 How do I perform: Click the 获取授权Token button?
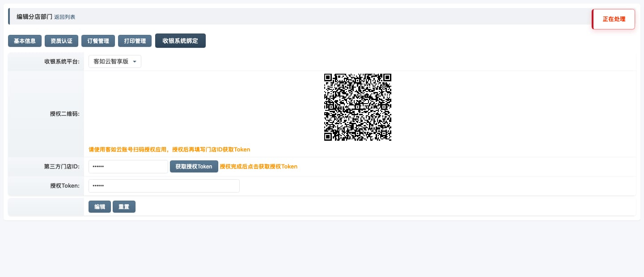pos(194,167)
